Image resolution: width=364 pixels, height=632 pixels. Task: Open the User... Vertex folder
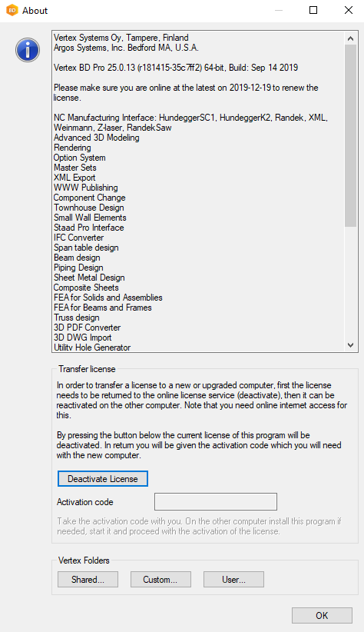(233, 579)
